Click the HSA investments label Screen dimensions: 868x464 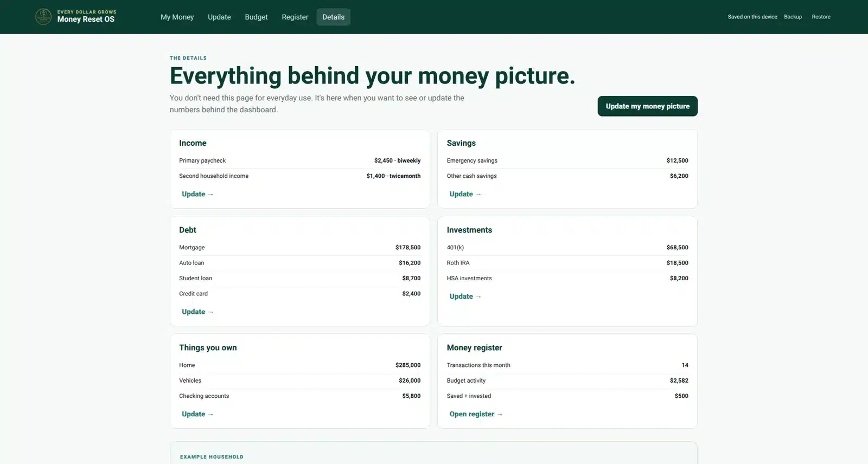click(469, 278)
